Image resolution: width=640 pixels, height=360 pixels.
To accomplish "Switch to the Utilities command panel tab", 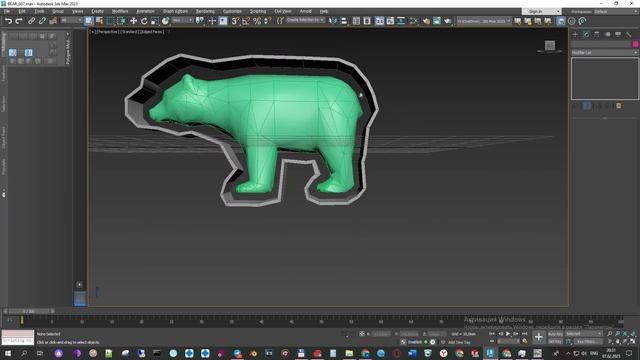I will tap(629, 34).
